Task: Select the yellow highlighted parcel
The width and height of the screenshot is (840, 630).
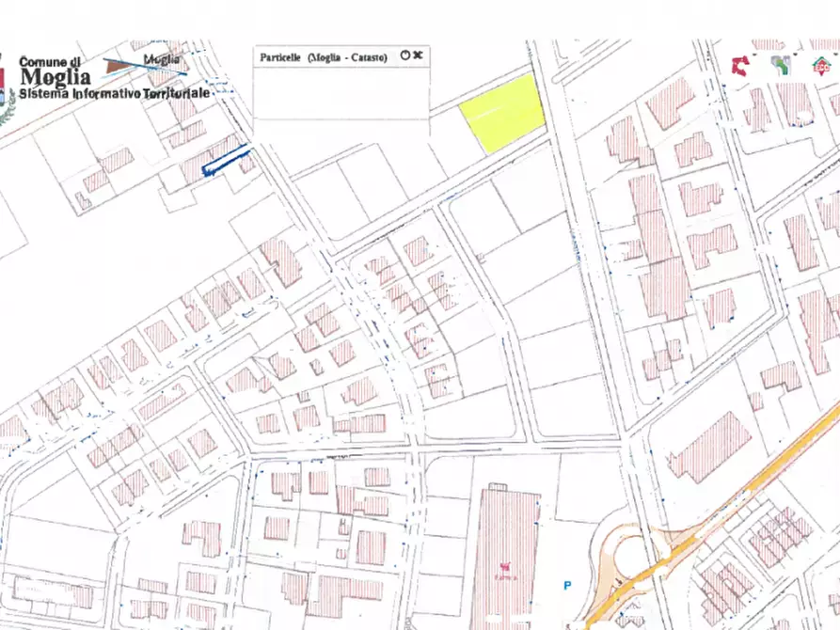Action: click(x=503, y=115)
